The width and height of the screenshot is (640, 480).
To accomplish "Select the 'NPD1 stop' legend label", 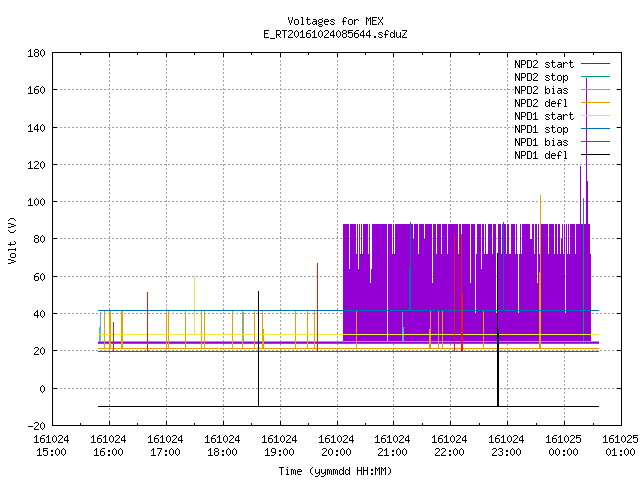I will 541,129.
